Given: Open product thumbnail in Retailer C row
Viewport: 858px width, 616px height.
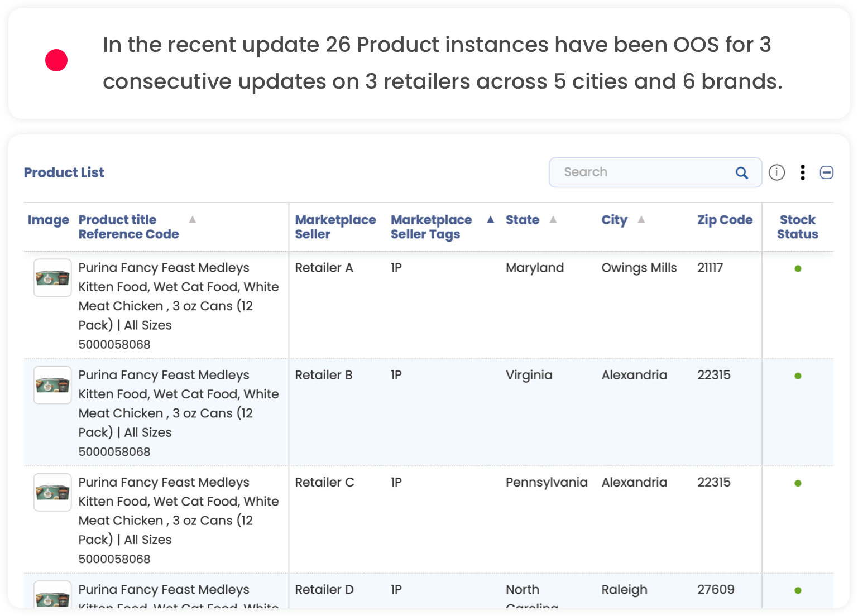Looking at the screenshot, I should 52,492.
